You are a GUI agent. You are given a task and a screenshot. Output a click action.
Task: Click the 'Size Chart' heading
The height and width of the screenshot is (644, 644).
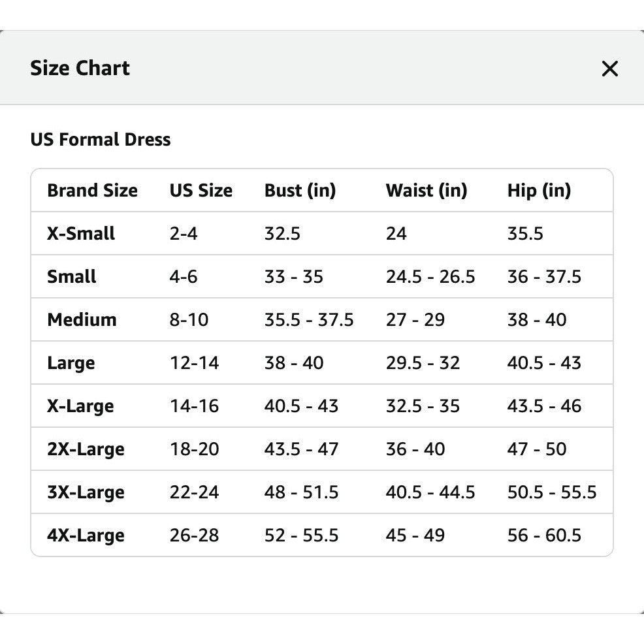pos(80,68)
